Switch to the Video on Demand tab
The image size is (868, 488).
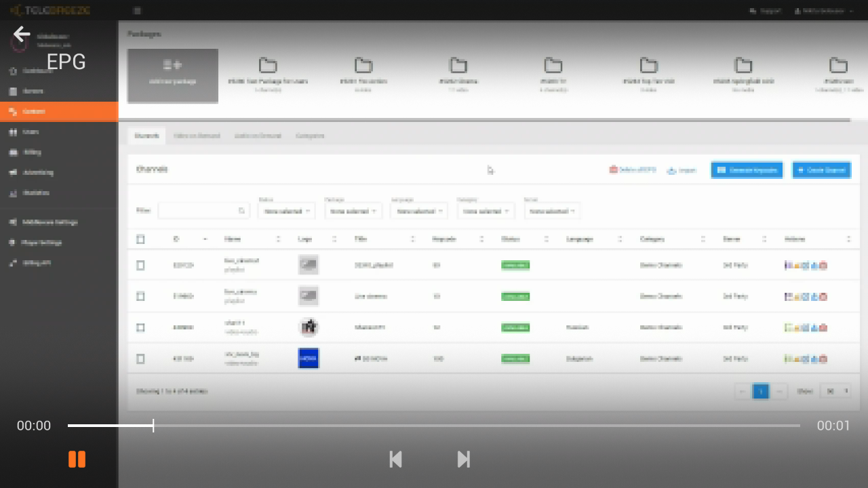click(197, 136)
